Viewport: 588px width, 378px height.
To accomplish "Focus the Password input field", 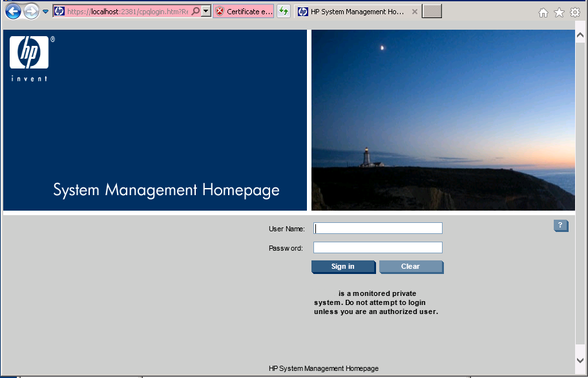I will point(377,247).
